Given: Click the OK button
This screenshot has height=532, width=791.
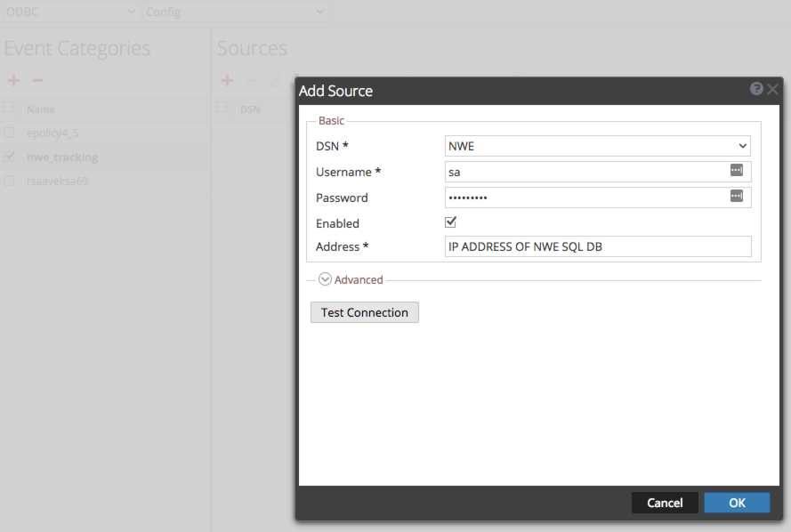Looking at the screenshot, I should tap(737, 503).
